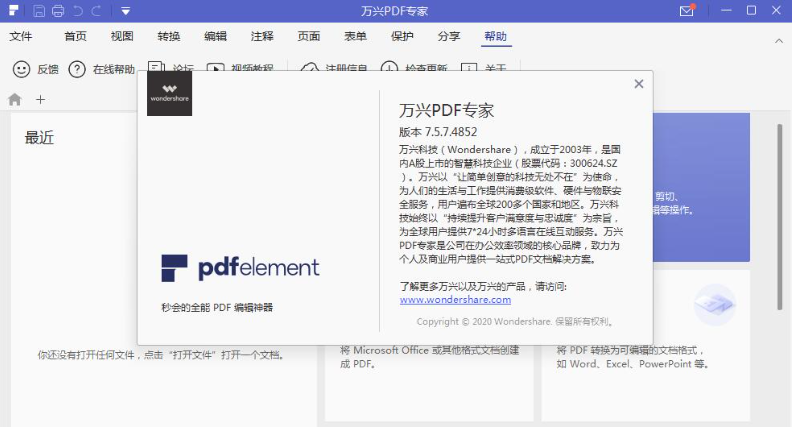Click the 版本 7.5.7.4852 version text
Screen dimensions: 798x437
point(438,132)
